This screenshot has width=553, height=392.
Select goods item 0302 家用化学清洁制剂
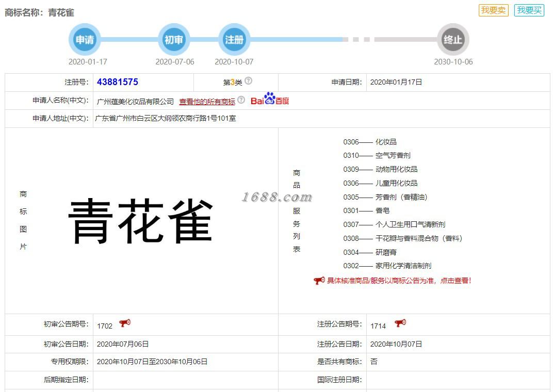click(x=387, y=266)
